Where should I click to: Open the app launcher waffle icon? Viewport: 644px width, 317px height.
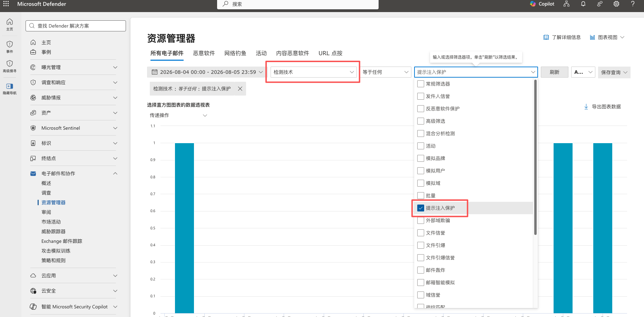(x=6, y=4)
